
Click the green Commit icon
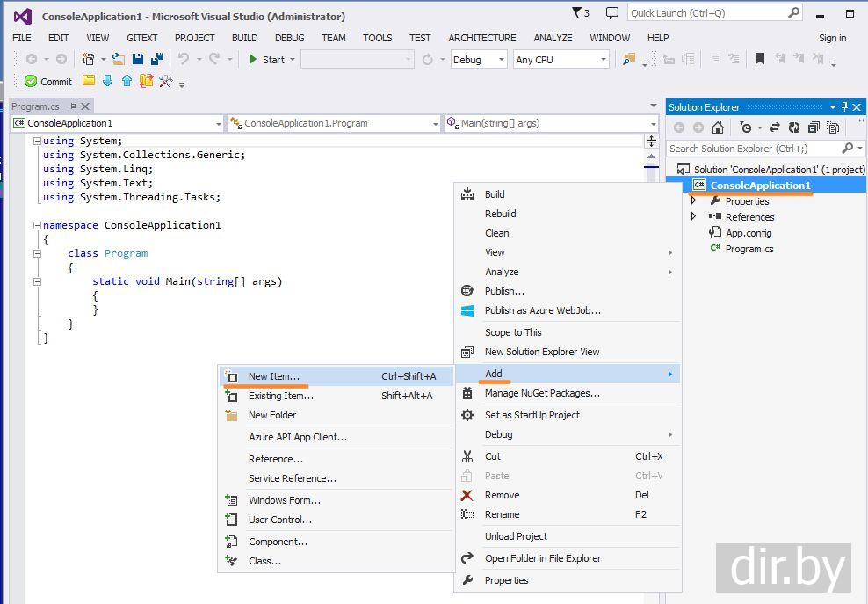point(32,81)
